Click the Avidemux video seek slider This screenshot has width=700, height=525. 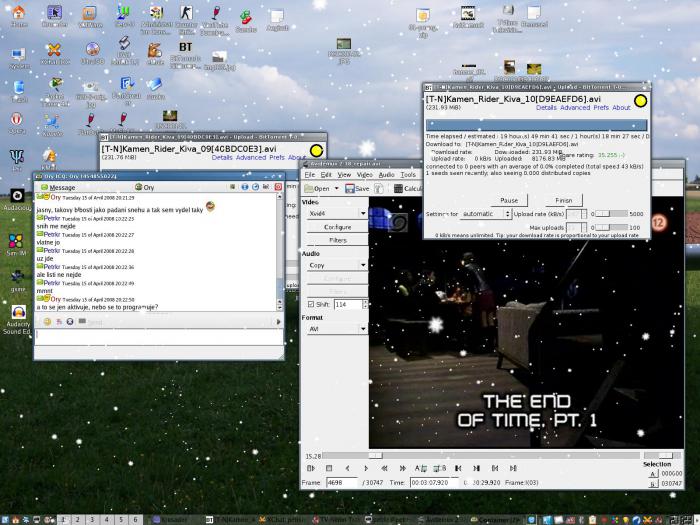(x=481, y=455)
